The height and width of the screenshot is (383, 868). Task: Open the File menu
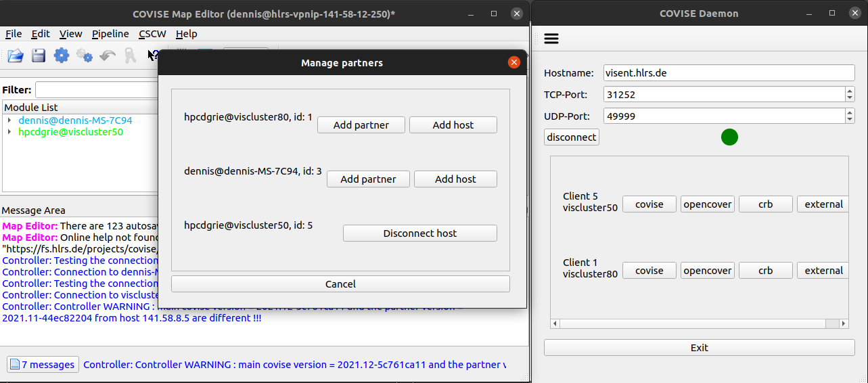14,34
